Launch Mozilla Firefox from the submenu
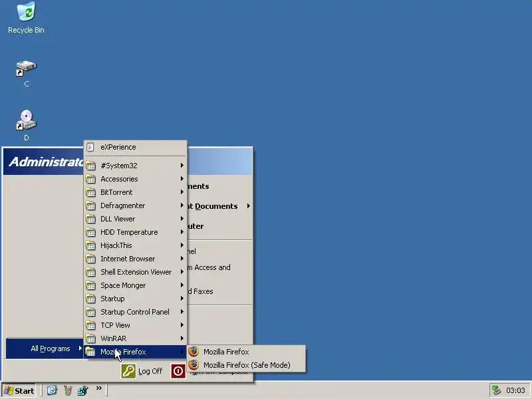This screenshot has width=532, height=399. pyautogui.click(x=246, y=352)
